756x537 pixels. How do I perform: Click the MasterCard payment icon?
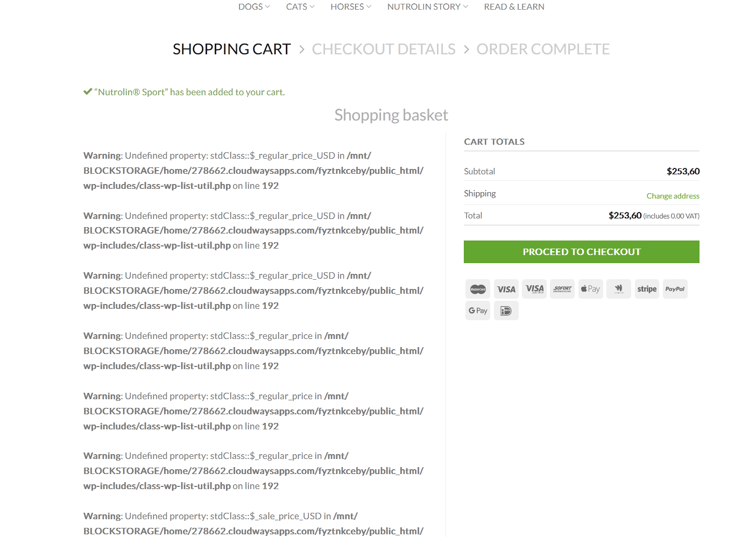(x=478, y=289)
